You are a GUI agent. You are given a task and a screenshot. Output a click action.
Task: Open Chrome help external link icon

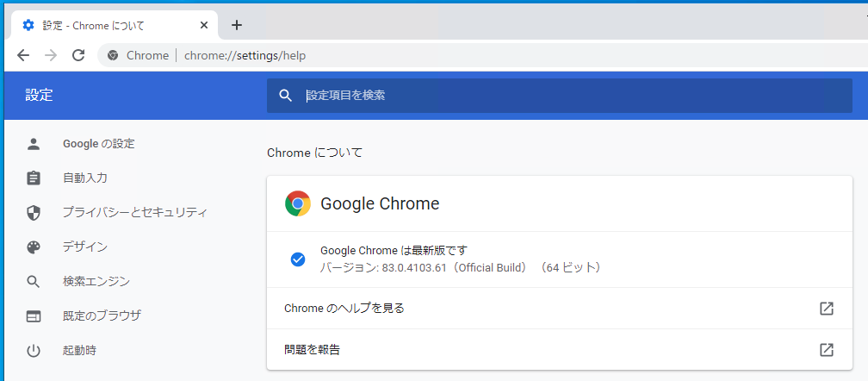tap(826, 309)
